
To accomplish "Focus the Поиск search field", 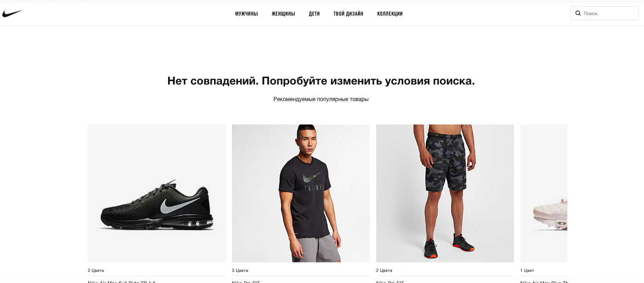I will pos(604,13).
